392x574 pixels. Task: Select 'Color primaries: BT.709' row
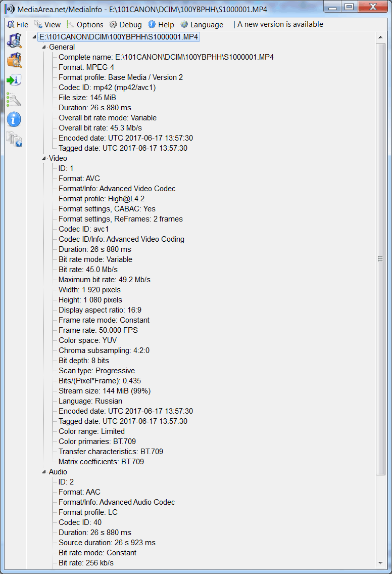click(97, 441)
